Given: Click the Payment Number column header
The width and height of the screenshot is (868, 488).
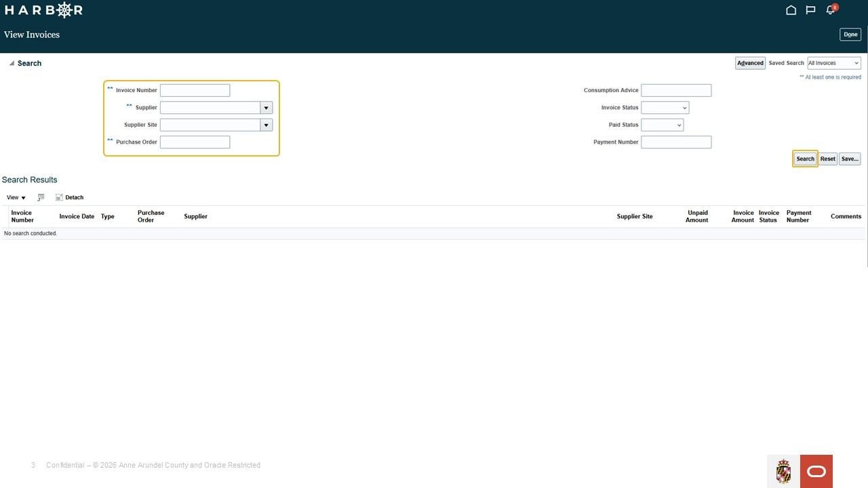Looking at the screenshot, I should tap(798, 216).
